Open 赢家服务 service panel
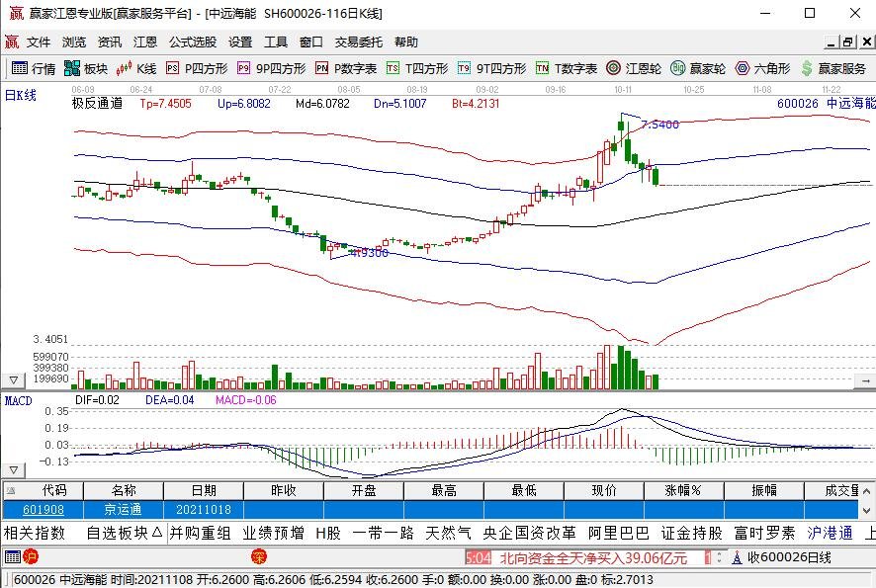The image size is (876, 588). (x=832, y=69)
